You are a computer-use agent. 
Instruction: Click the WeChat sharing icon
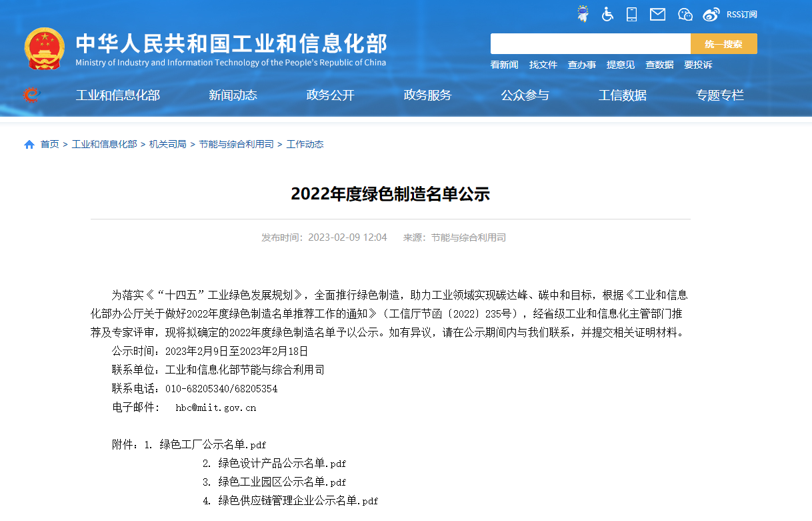tap(685, 13)
